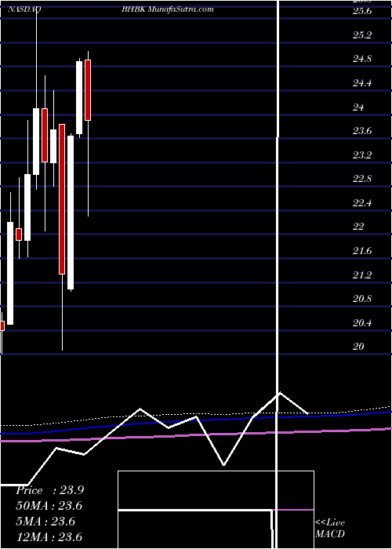Image resolution: width=392 pixels, height=549 pixels.
Task: Click the 24.8 price axis label
Action: click(362, 59)
